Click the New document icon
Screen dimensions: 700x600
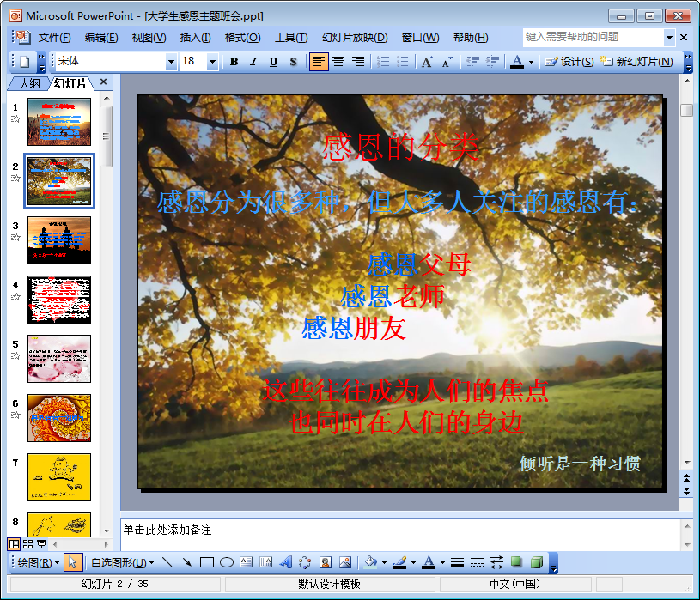(x=25, y=62)
